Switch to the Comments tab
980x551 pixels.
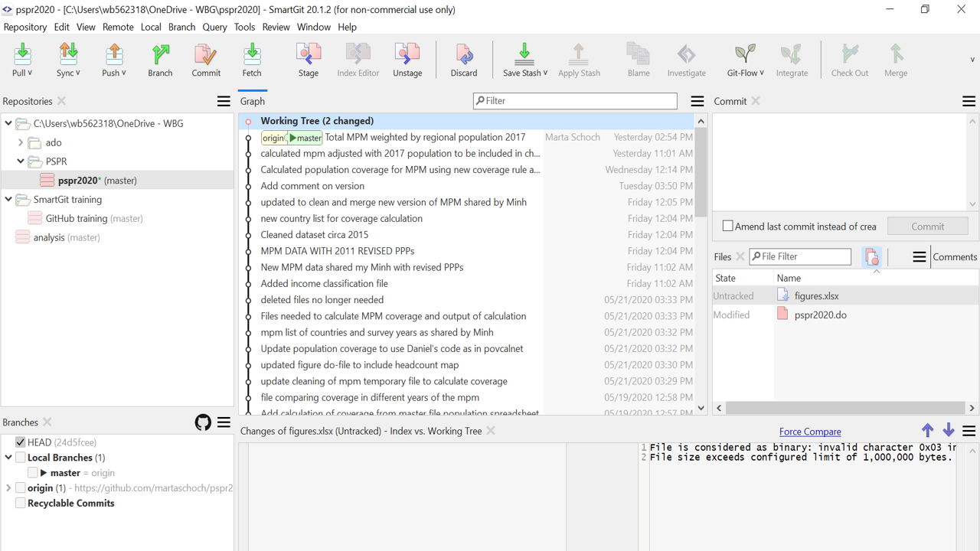click(x=955, y=257)
